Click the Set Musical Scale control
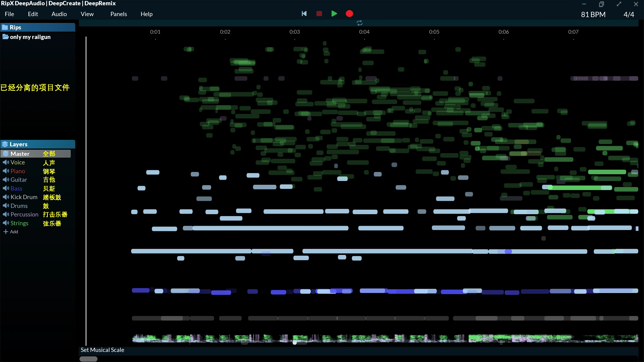This screenshot has height=362, width=644. point(102,350)
